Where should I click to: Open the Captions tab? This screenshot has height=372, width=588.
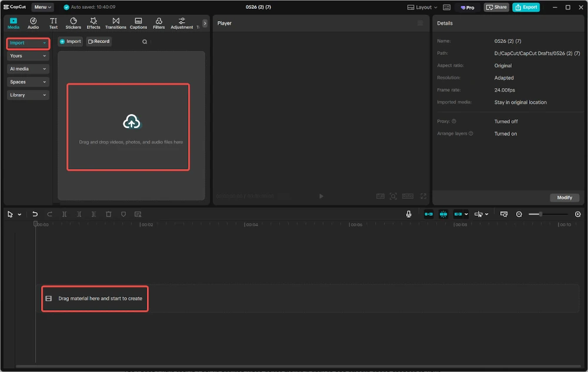coord(138,24)
